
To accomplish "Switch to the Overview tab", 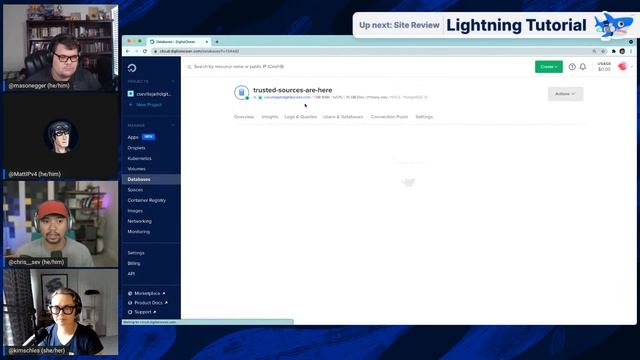I will tap(244, 117).
